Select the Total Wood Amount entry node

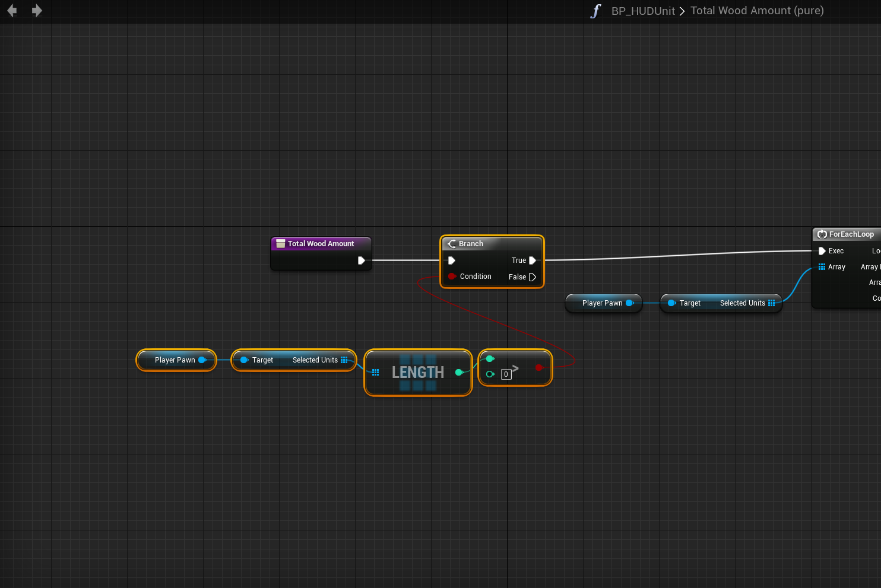[x=321, y=244]
